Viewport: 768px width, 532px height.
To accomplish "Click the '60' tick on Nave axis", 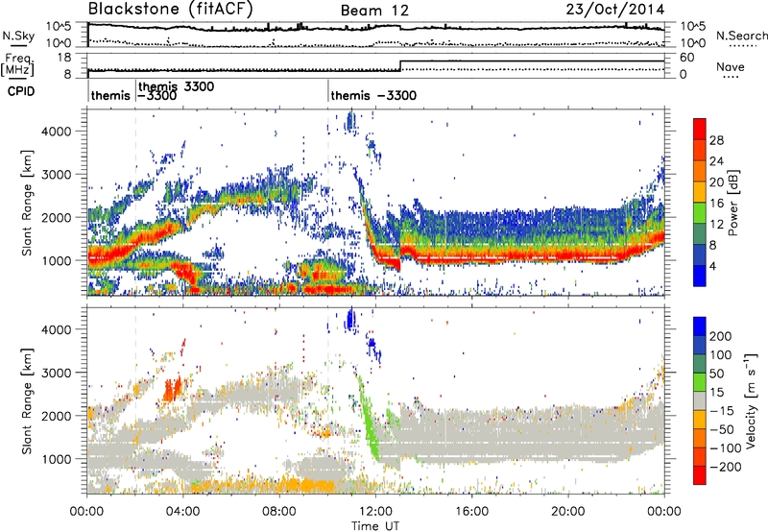I will [687, 58].
